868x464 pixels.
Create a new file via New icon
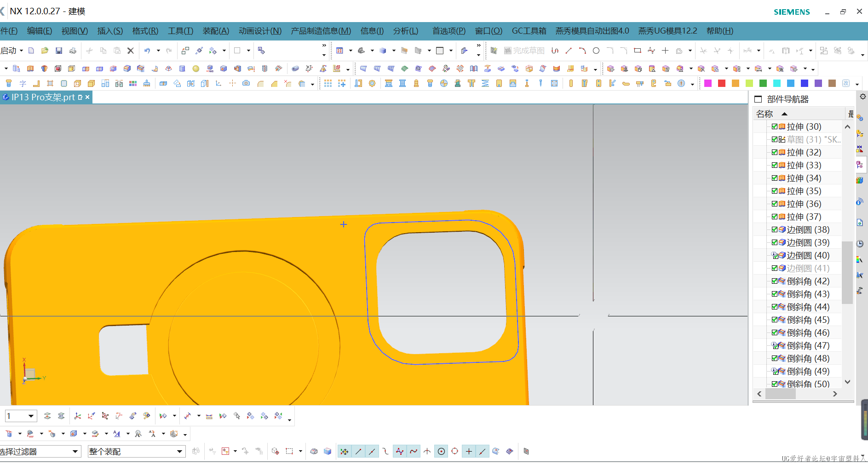(x=31, y=51)
